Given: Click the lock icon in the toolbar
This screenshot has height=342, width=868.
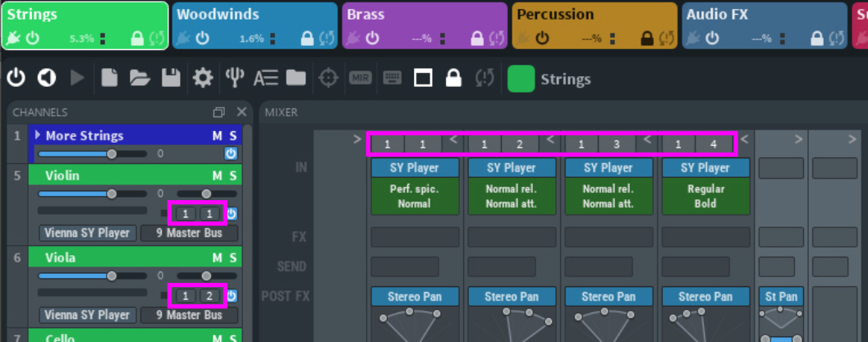Looking at the screenshot, I should (x=452, y=78).
